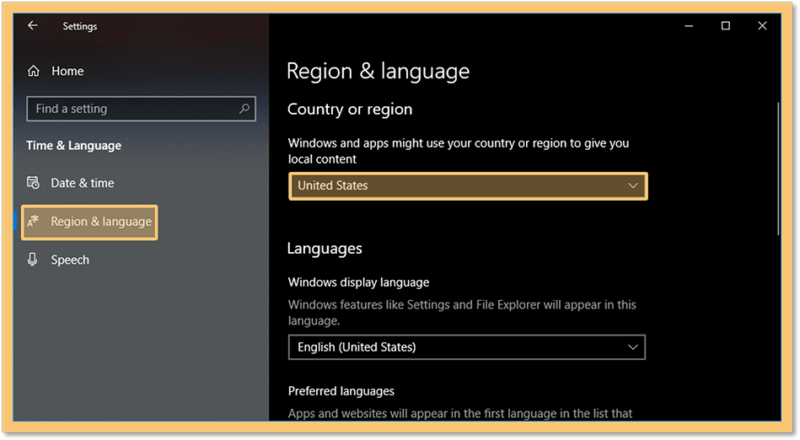The width and height of the screenshot is (800, 440).
Task: Click the display language dropdown chevron
Action: 633,347
